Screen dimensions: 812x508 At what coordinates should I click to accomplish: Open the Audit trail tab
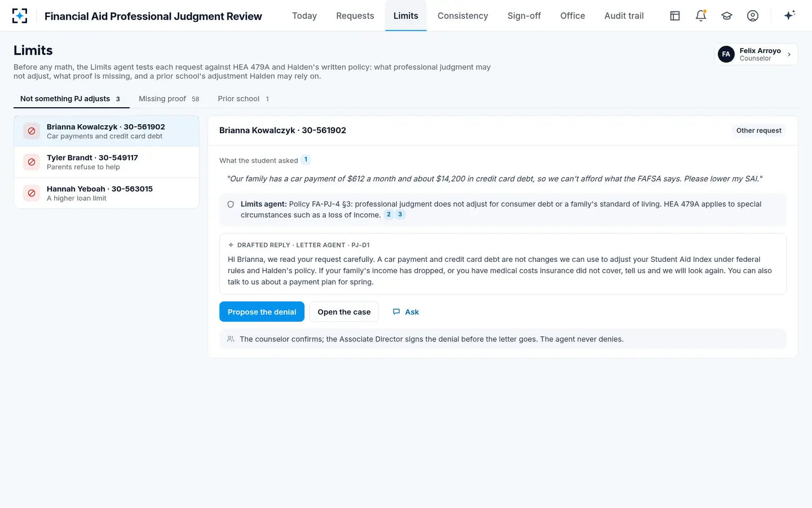(x=624, y=16)
